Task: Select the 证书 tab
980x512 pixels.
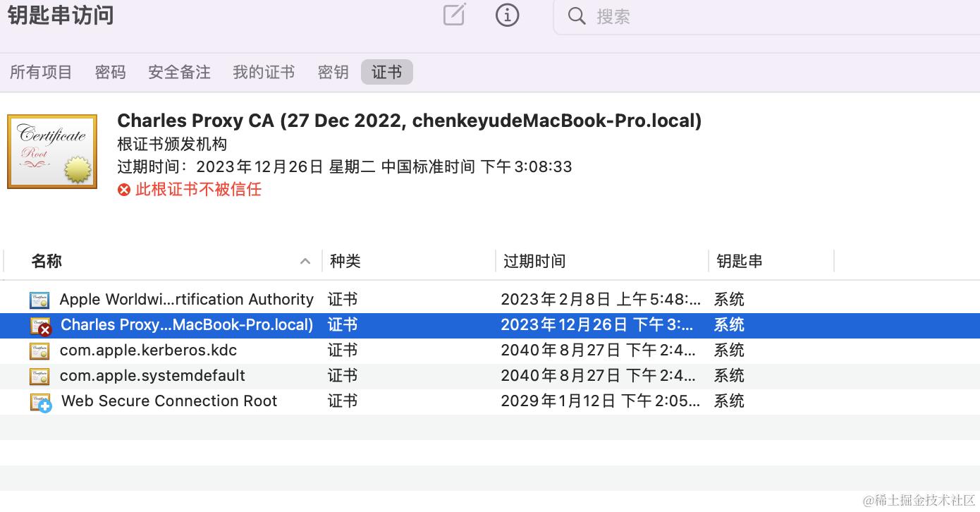Action: pos(386,72)
